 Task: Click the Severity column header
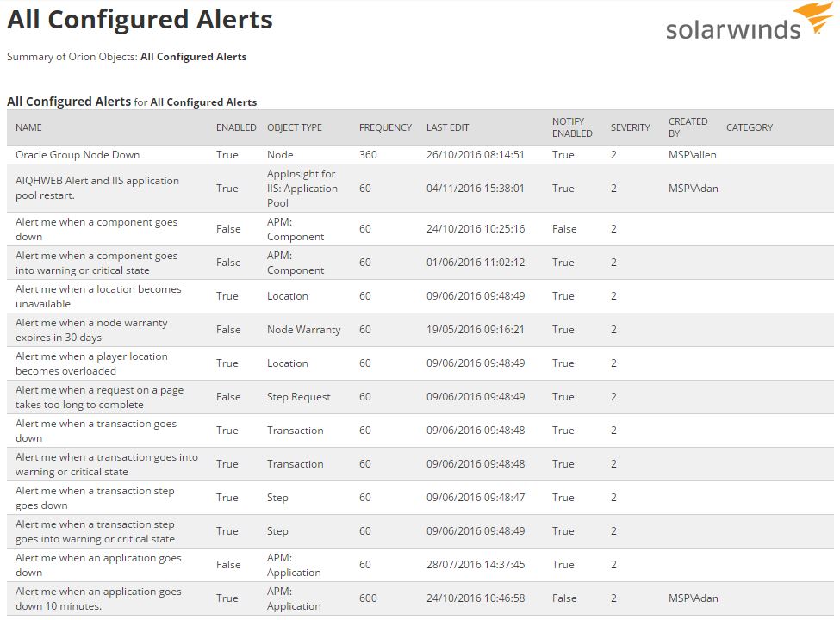coord(631,127)
